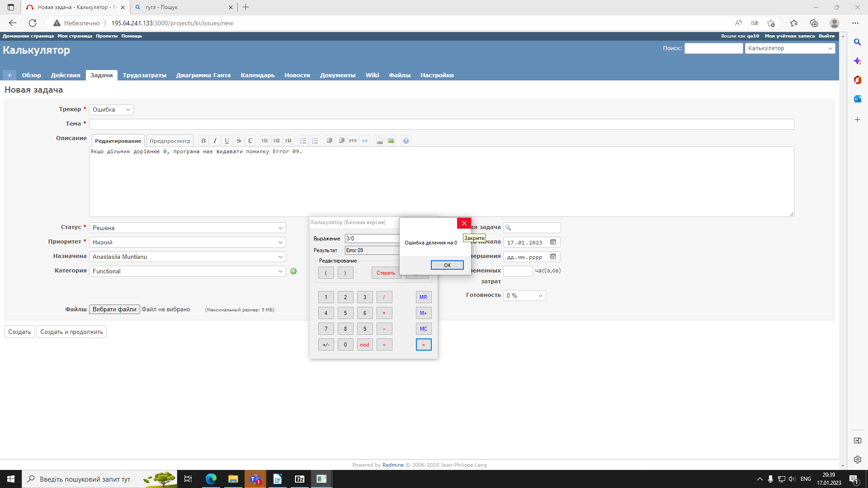Open File Explorer from the taskbar
Screen dimensions: 868x488
[233, 479]
